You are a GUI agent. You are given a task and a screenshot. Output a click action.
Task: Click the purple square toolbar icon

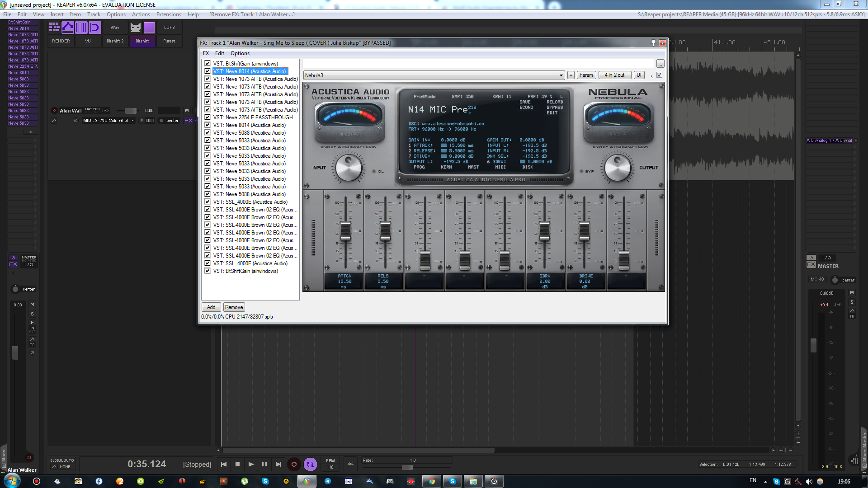coord(149,28)
